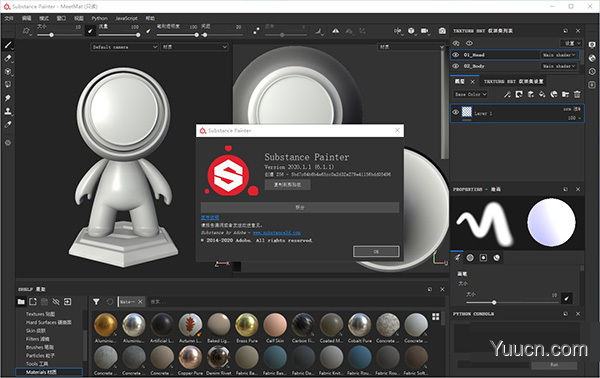Open the Layer 1 opacity 100 dropdown
The height and width of the screenshot is (378, 600).
coord(574,118)
